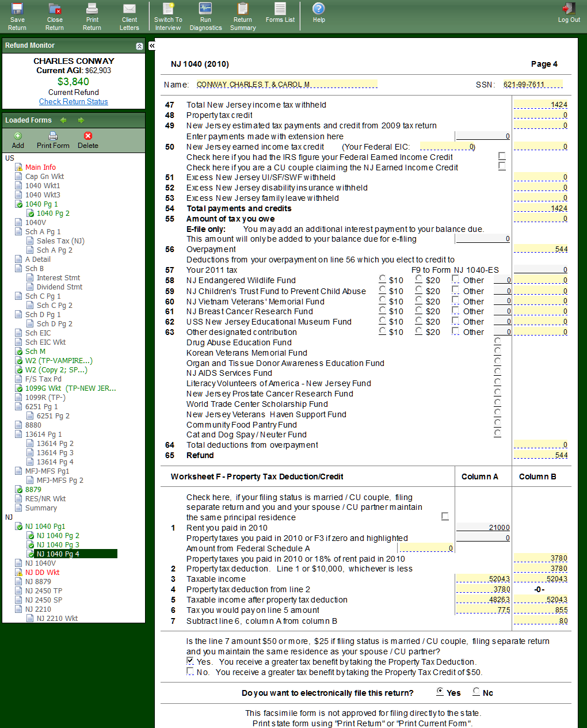Tick the CU couple Earned Income Credit checkbox
This screenshot has height=728, width=587.
point(502,166)
